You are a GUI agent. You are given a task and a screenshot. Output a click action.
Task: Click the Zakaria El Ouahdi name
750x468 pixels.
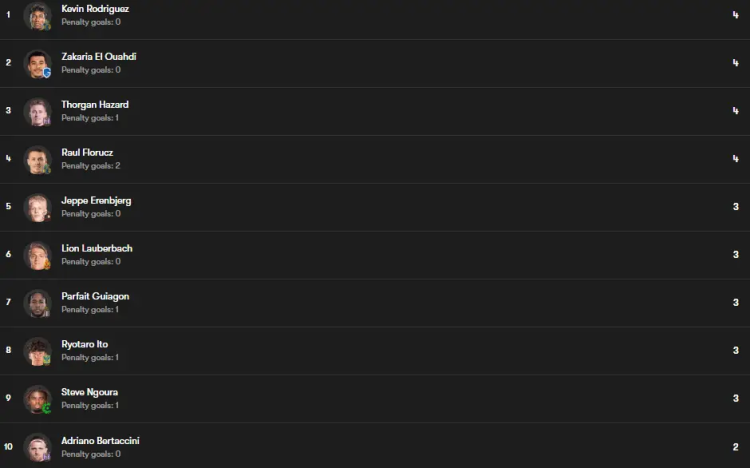pos(99,57)
